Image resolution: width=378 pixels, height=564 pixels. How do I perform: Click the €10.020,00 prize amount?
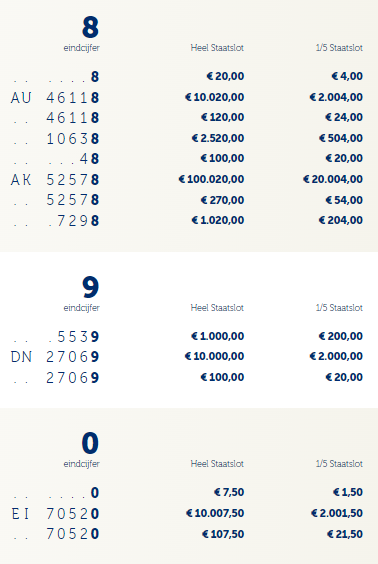(214, 97)
